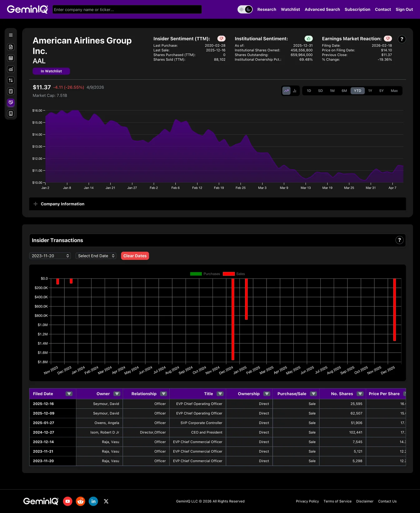Screen dimensions: 420x513
Task: Open the start date dropdown showing 2023-11-20
Action: pos(50,256)
